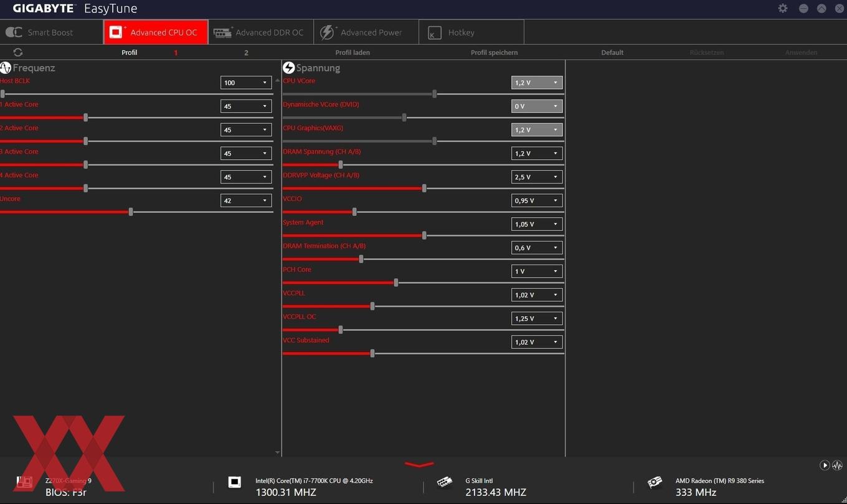The width and height of the screenshot is (847, 504).
Task: Open the Uncore ratio dropdown
Action: 246,201
